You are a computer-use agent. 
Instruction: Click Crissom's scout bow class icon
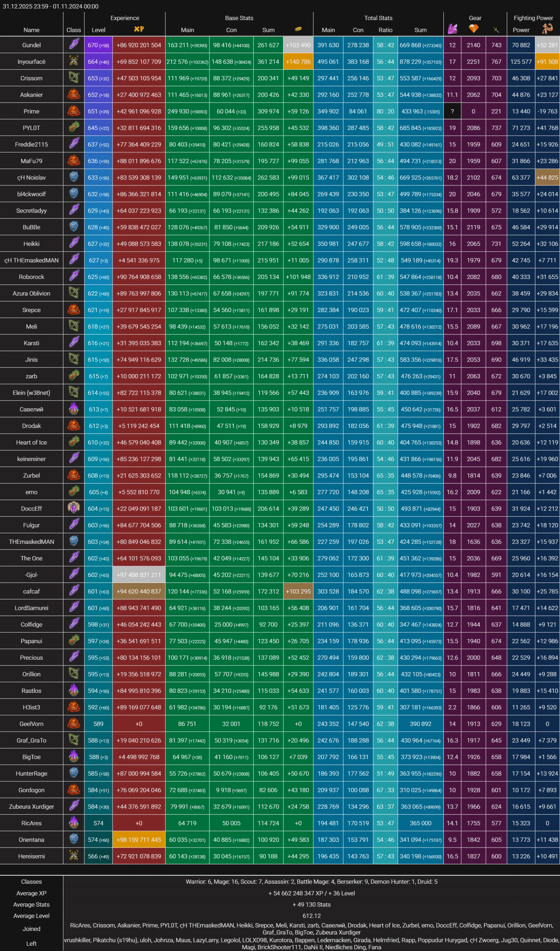74,78
